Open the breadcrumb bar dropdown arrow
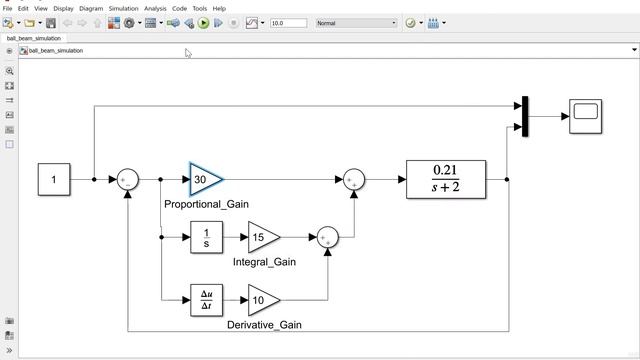 coord(634,50)
